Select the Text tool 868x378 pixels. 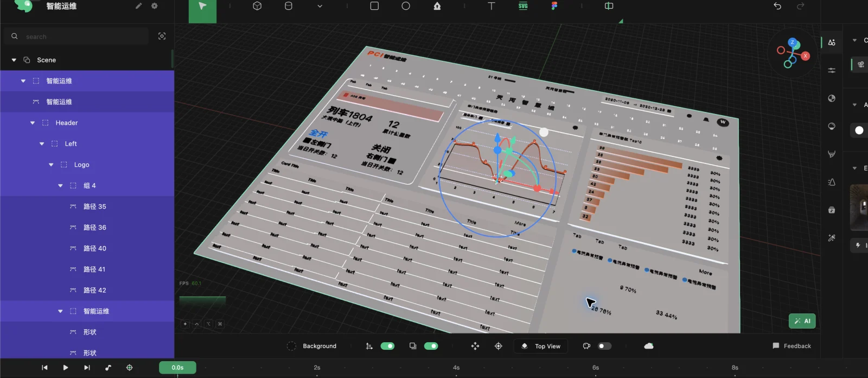pyautogui.click(x=492, y=6)
